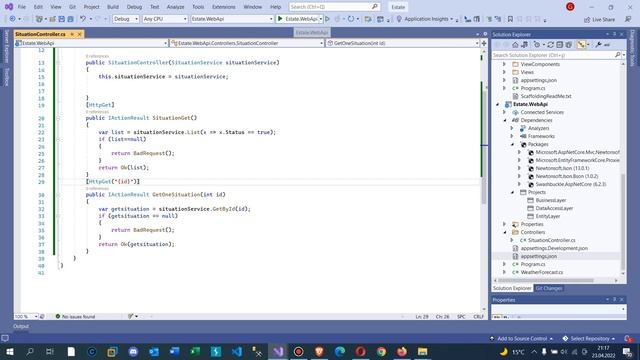Click the Collapse All icon in Solution Explorer
Image resolution: width=640 pixels, height=360 pixels.
pyautogui.click(x=560, y=45)
